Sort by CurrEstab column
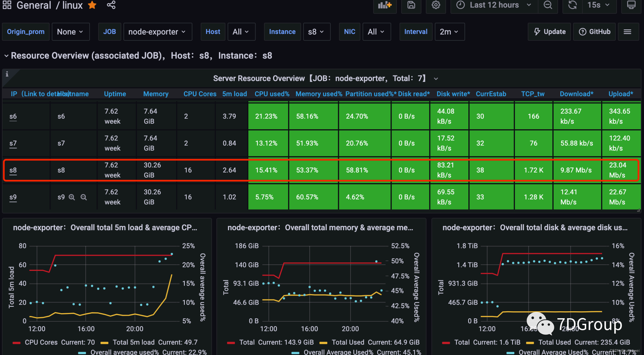Viewport: 644px width, 355px height. pyautogui.click(x=491, y=94)
